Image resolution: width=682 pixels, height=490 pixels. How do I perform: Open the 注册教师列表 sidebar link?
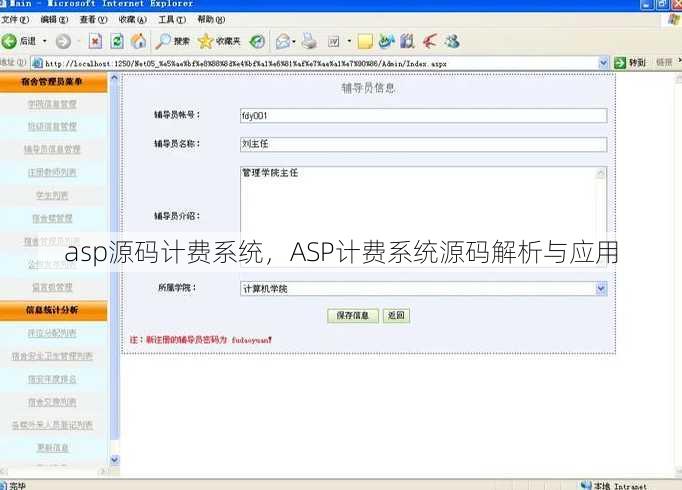click(x=52, y=173)
